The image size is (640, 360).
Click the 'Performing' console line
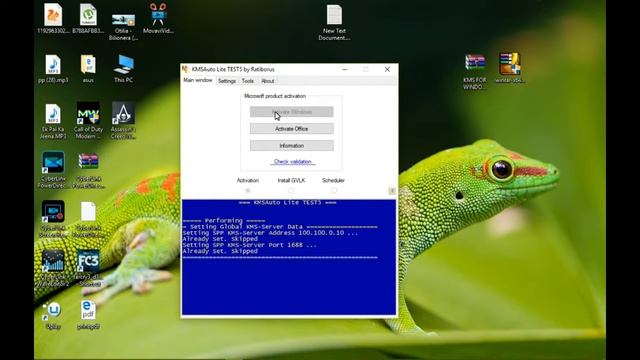click(224, 220)
